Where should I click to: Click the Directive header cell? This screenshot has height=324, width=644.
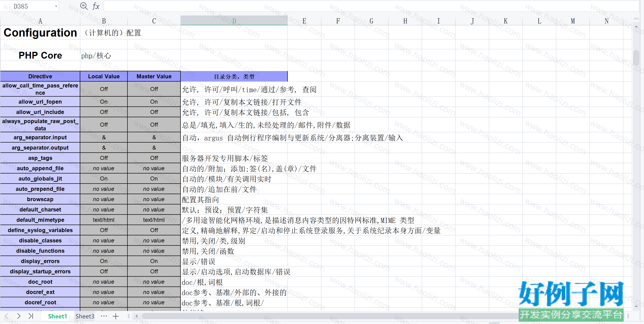tap(40, 76)
